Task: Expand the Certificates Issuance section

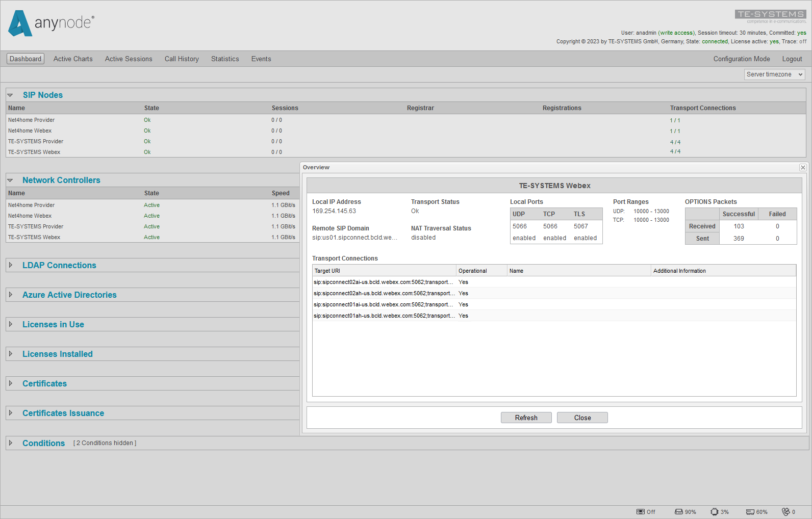Action: [x=10, y=413]
